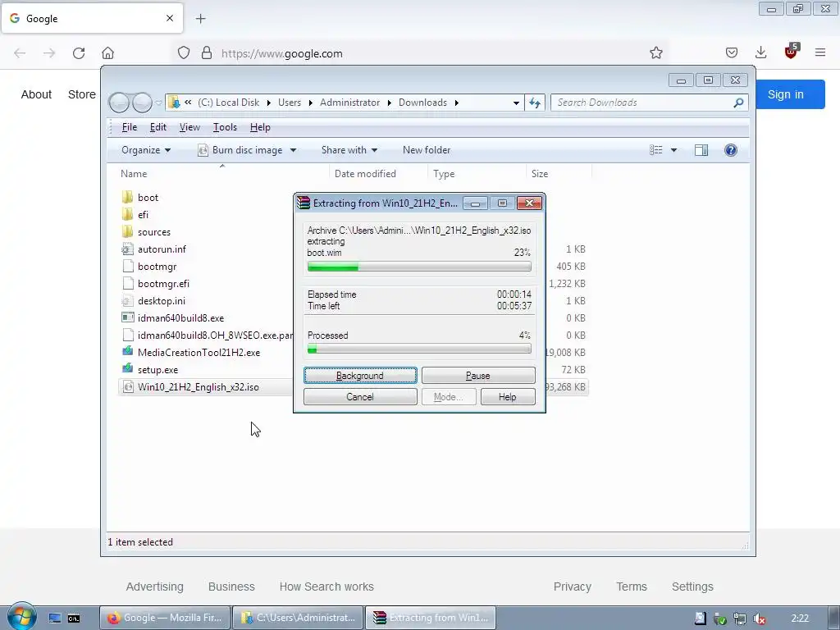
Task: Open the Share with dropdown
Action: (349, 150)
